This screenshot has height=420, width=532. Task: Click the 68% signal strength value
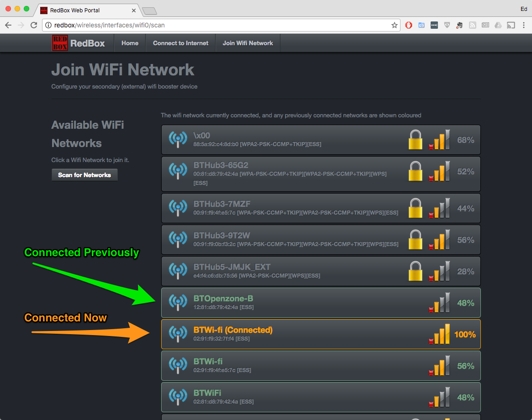465,140
